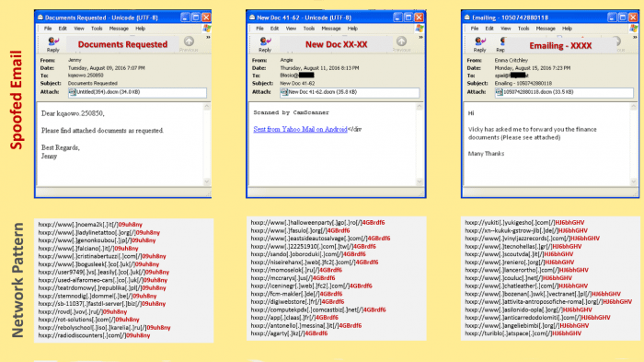Image resolution: width=644 pixels, height=362 pixels.
Task: Click radiodiscounters URL in network pattern list
Action: (x=94, y=335)
